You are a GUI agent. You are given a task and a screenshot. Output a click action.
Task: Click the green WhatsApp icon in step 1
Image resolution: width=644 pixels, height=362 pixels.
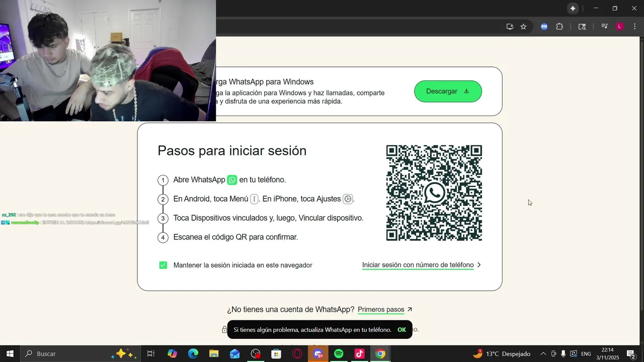[x=232, y=180]
